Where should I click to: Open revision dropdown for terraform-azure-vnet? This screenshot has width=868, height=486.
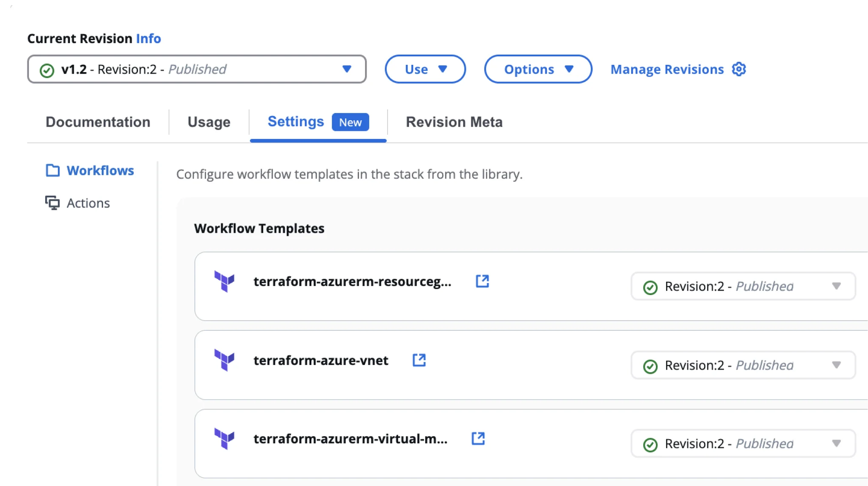click(836, 365)
